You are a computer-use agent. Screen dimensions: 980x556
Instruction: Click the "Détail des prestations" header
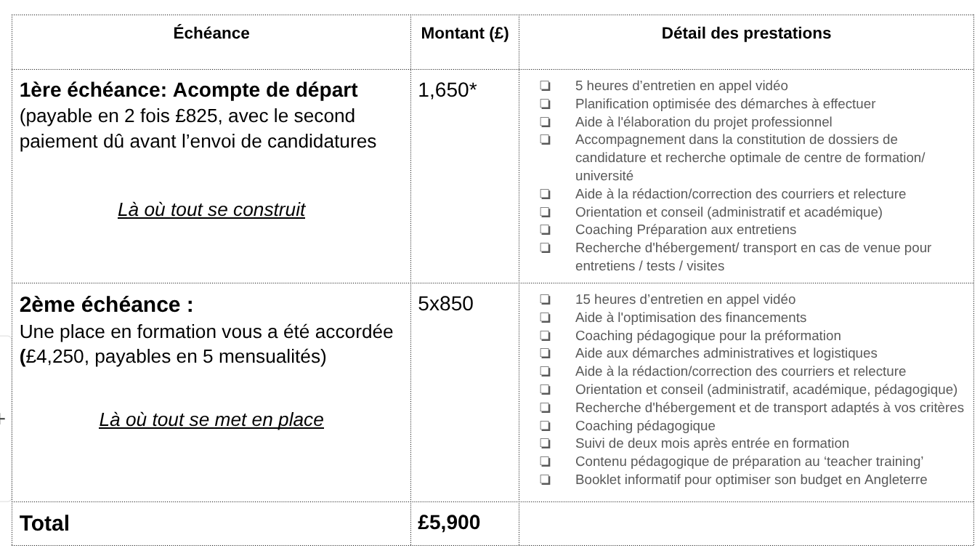(745, 33)
